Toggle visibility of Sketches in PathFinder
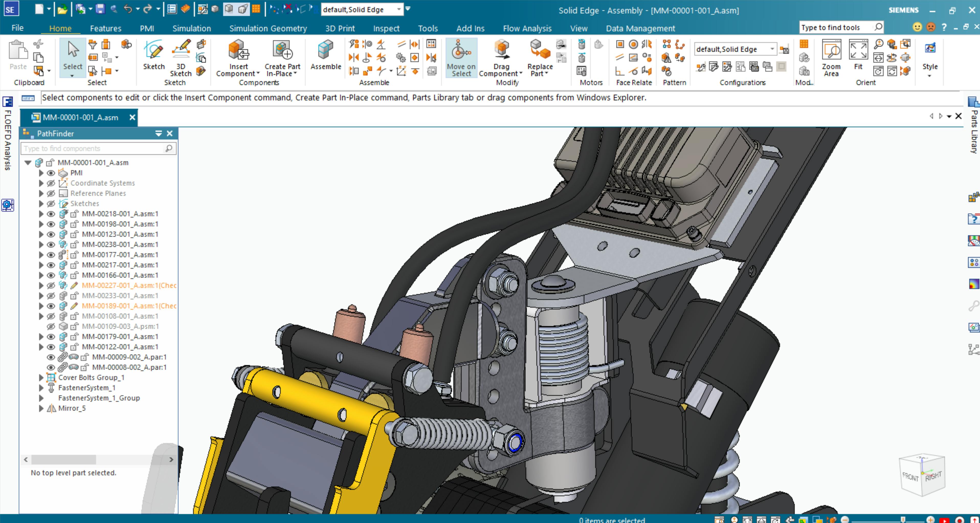The height and width of the screenshot is (523, 980). (x=51, y=204)
